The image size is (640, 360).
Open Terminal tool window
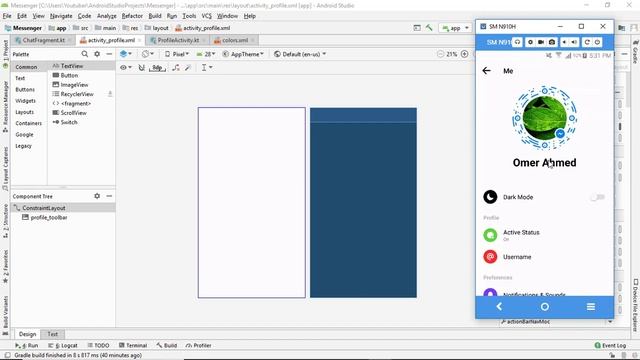coord(133,345)
